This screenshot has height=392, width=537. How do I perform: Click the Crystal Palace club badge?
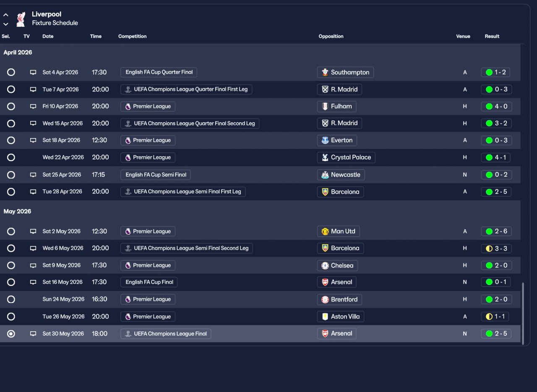(x=325, y=157)
